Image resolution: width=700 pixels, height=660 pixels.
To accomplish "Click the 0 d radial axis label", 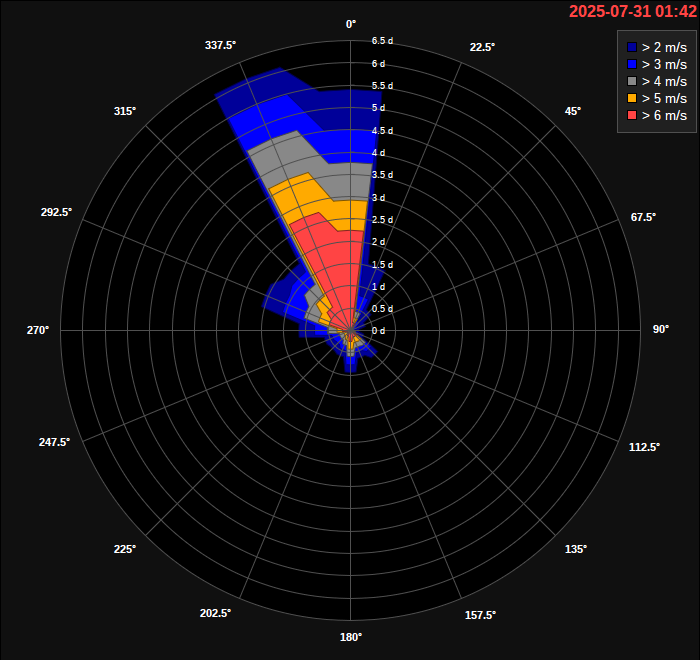I will pos(379,331).
